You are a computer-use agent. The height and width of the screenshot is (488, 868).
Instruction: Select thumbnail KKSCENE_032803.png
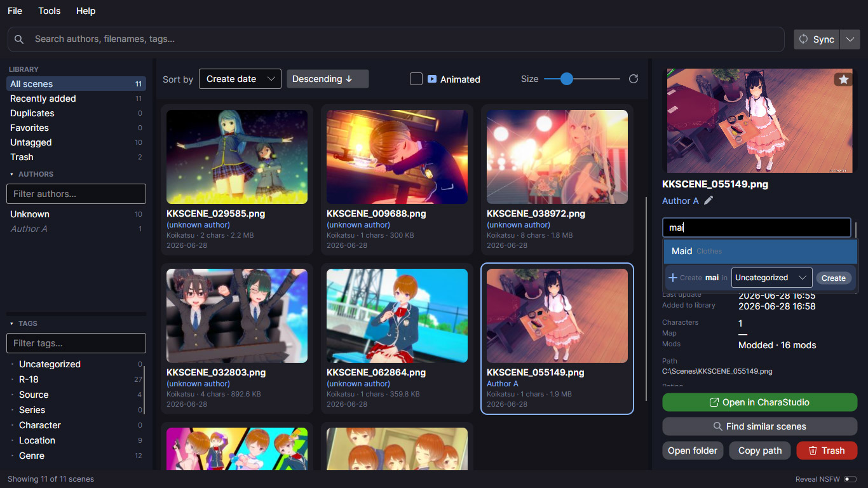point(237,316)
